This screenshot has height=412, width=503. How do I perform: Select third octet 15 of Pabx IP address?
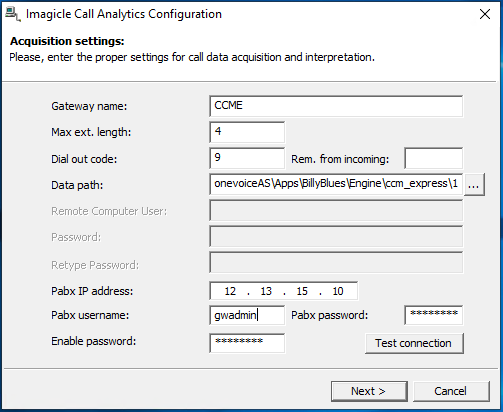coord(302,291)
